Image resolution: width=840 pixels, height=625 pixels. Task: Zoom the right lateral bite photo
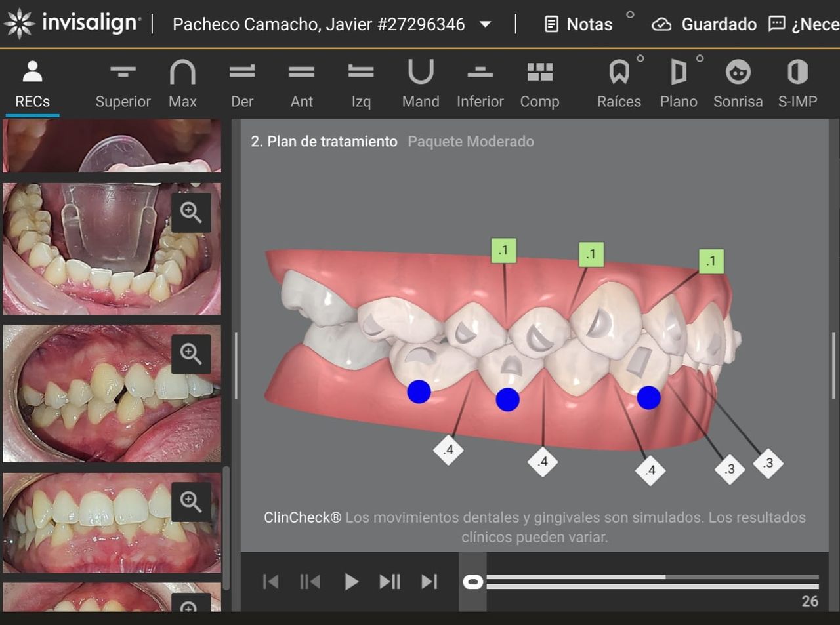pyautogui.click(x=191, y=353)
